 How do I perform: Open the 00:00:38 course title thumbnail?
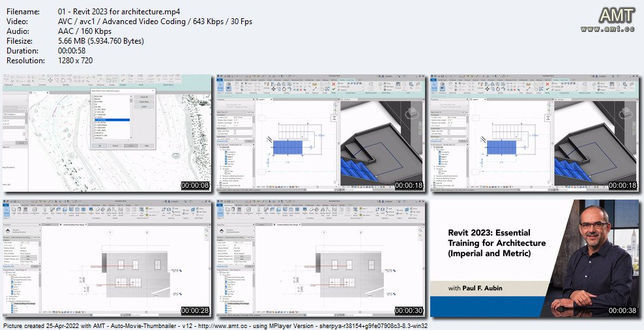click(x=534, y=258)
